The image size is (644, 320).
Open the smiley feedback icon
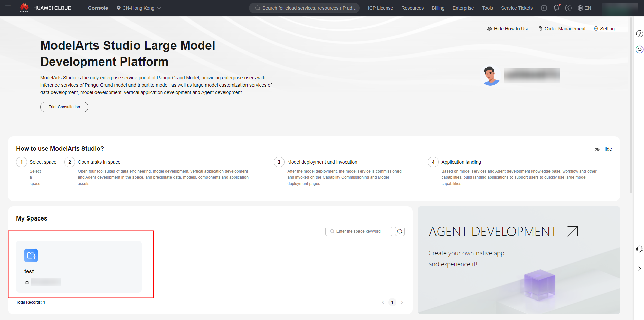pos(640,49)
